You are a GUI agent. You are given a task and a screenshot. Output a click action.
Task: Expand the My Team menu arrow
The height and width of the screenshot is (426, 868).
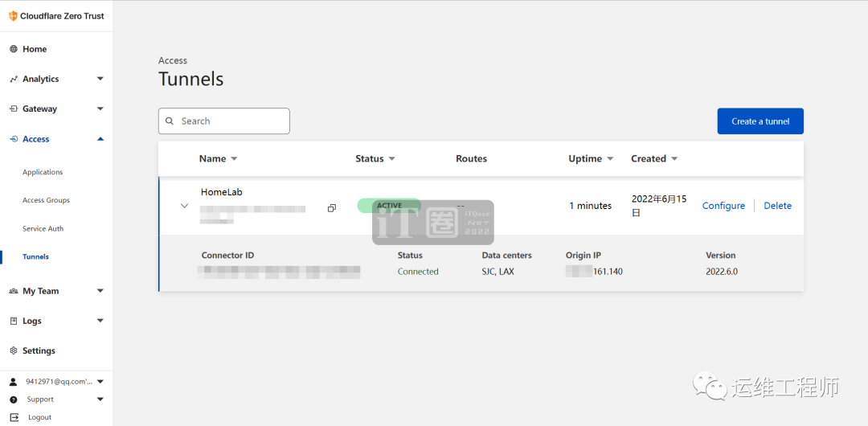tap(100, 291)
